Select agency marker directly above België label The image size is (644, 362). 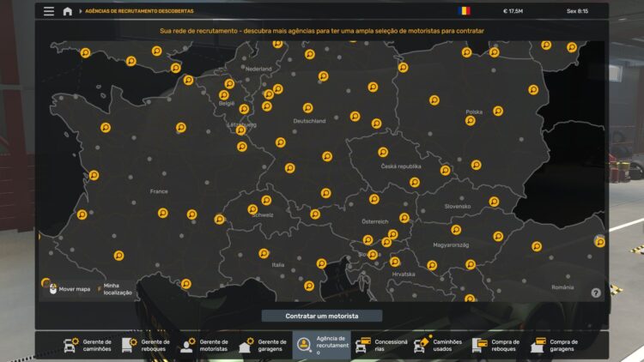coord(224,95)
